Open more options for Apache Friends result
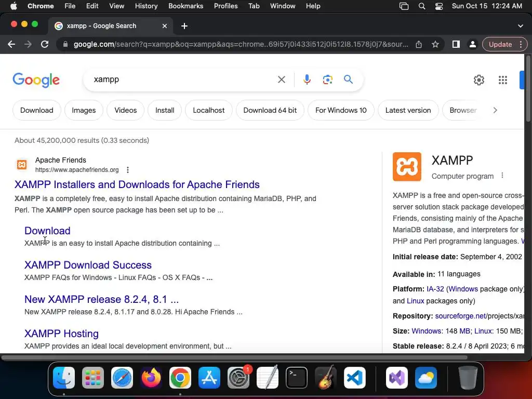The image size is (532, 399). point(128,170)
